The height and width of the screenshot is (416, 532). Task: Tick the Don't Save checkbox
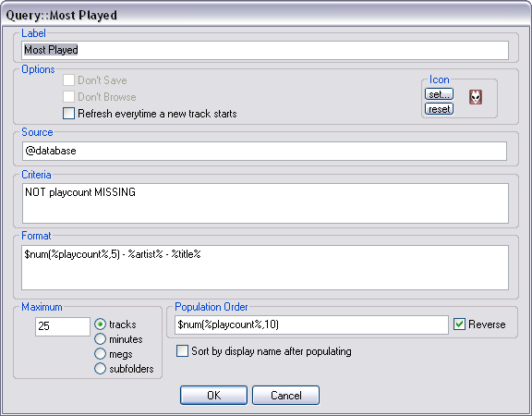[68, 80]
